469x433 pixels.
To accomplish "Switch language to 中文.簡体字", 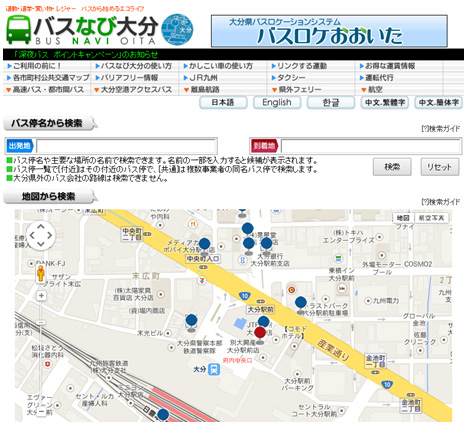I will click(x=438, y=102).
